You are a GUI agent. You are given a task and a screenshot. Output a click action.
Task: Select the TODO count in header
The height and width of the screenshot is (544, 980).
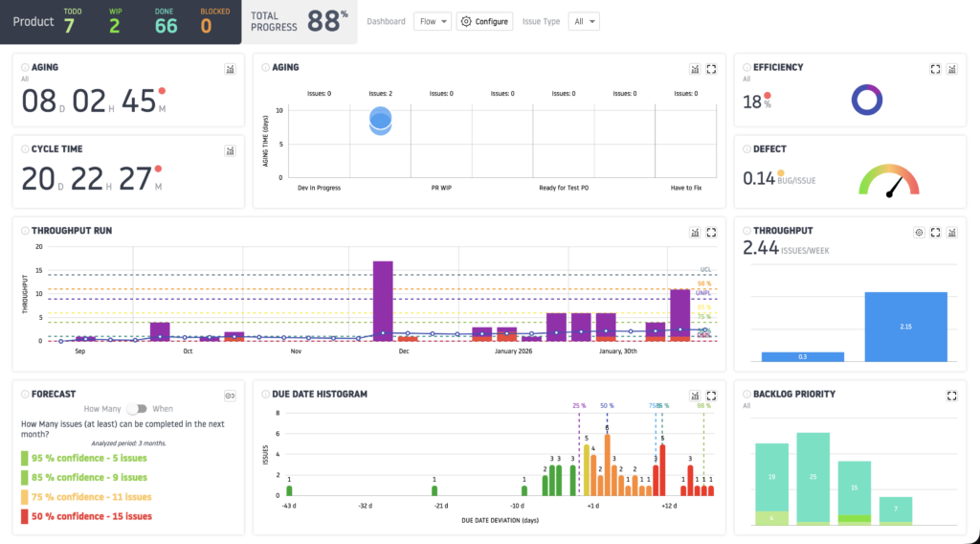pyautogui.click(x=69, y=25)
